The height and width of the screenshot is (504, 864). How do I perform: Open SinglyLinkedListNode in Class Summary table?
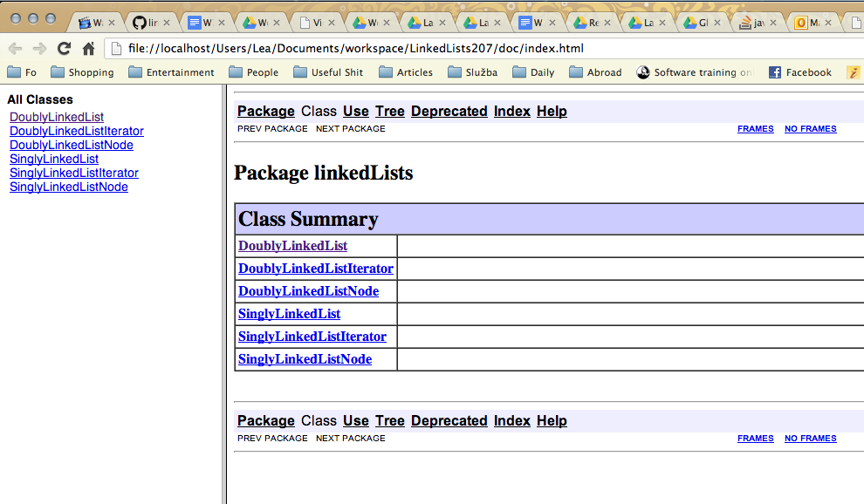coord(305,359)
